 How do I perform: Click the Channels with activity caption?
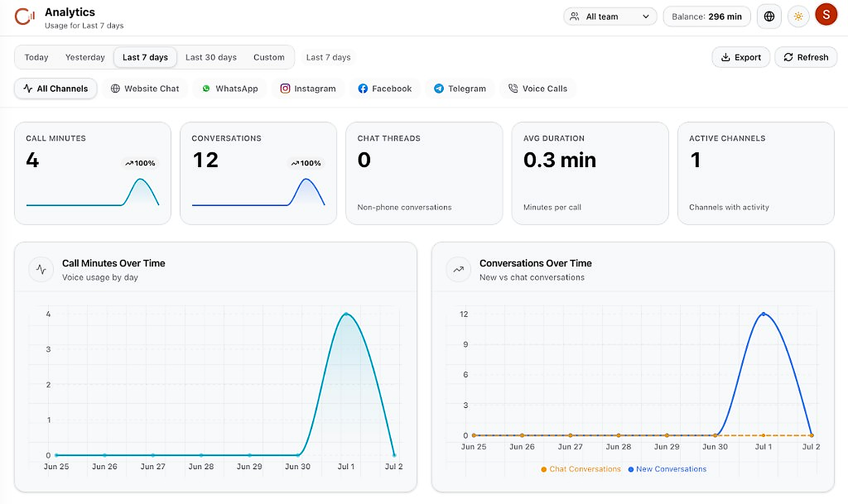coord(729,207)
